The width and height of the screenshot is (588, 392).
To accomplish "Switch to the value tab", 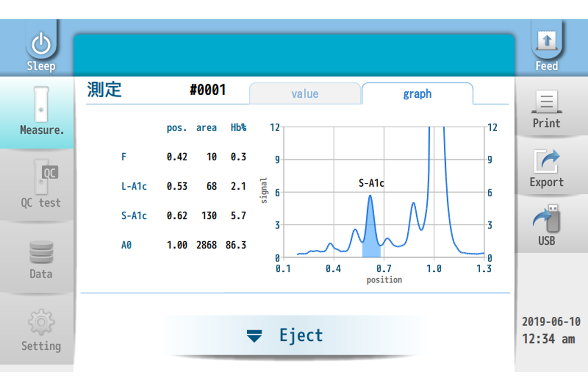I will [x=305, y=94].
